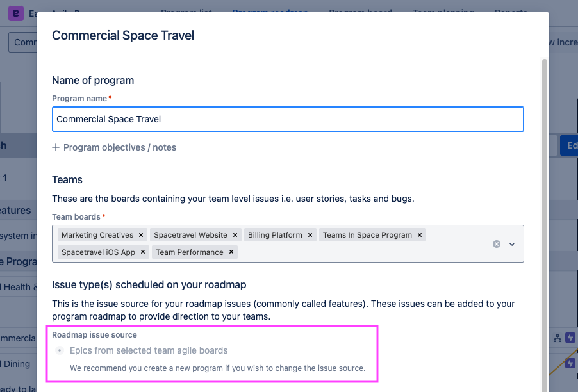This screenshot has width=578, height=392.
Task: Clear all selected team boards
Action: (496, 244)
